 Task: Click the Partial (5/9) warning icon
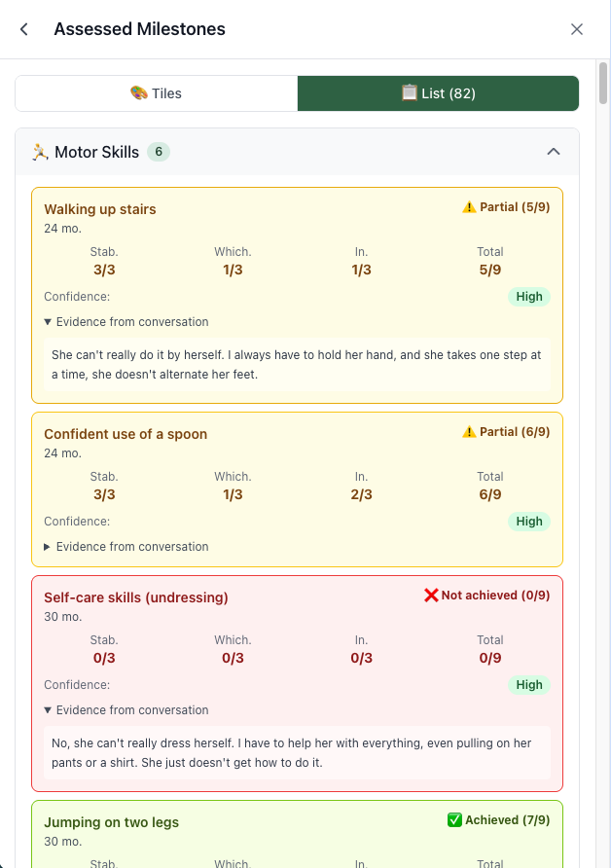(469, 207)
